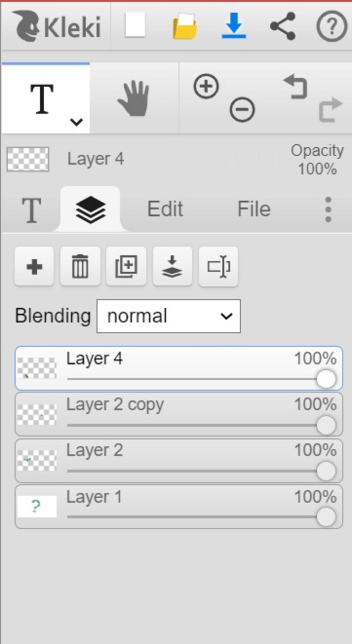Duplicate the selected layer
The height and width of the screenshot is (644, 352).
126,267
